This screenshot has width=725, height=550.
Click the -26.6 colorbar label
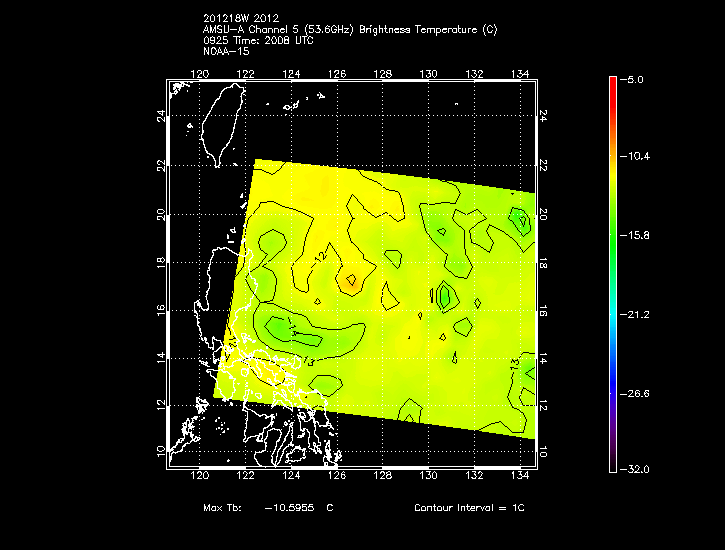pyautogui.click(x=634, y=394)
